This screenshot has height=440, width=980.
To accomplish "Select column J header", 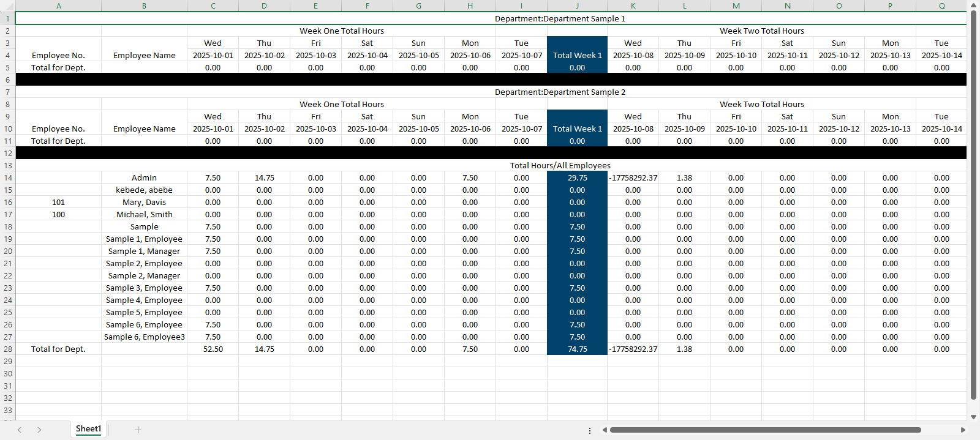I will click(x=577, y=6).
